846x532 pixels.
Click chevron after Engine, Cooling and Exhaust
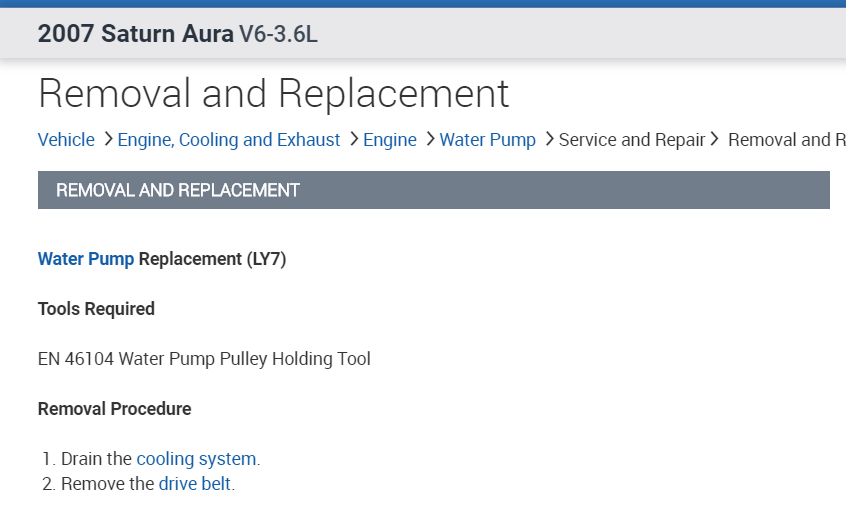pyautogui.click(x=354, y=140)
